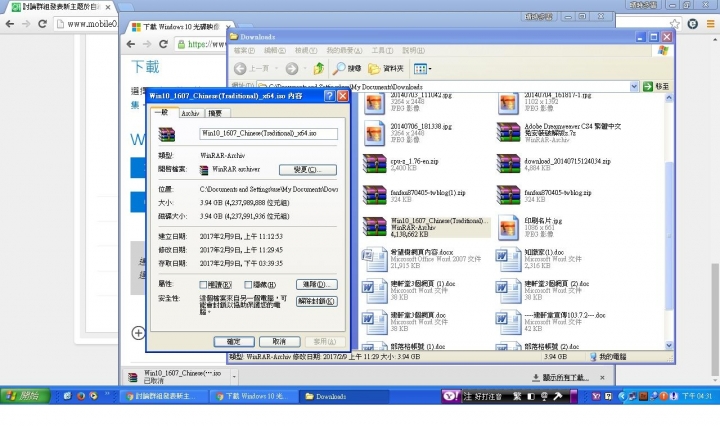Click the Yahoo icon in the taskbar

coord(450,396)
